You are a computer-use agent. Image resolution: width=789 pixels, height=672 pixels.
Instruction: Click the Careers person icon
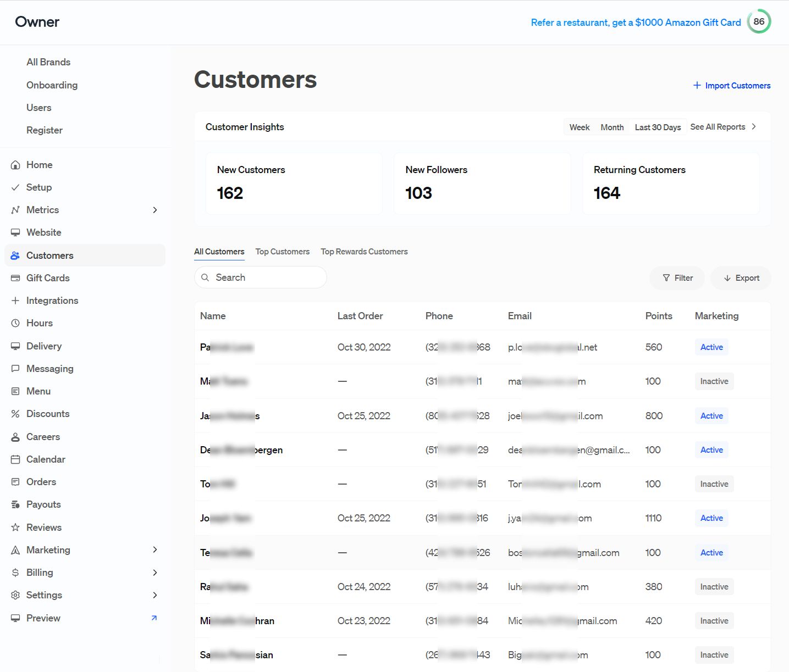pos(15,437)
